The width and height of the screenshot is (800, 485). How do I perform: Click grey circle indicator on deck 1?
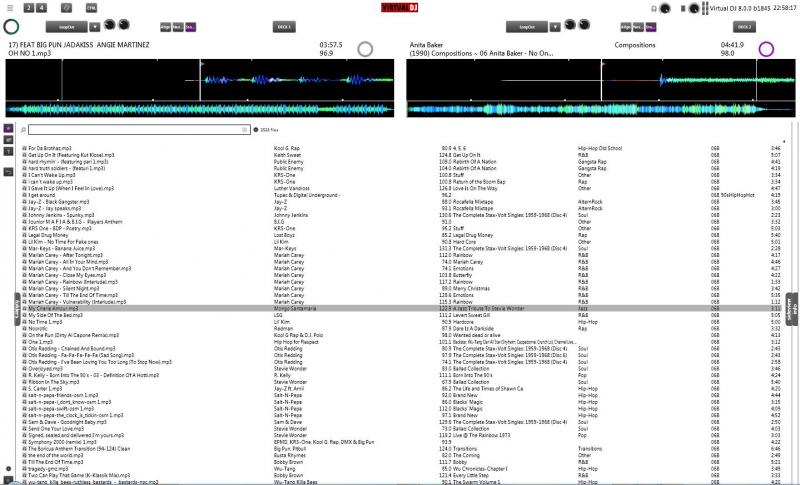click(365, 49)
